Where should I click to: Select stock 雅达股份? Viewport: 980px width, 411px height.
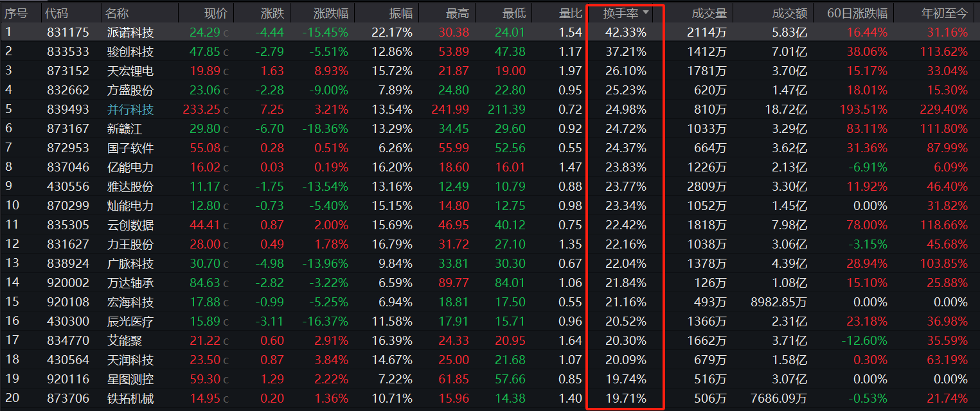pyautogui.click(x=130, y=186)
